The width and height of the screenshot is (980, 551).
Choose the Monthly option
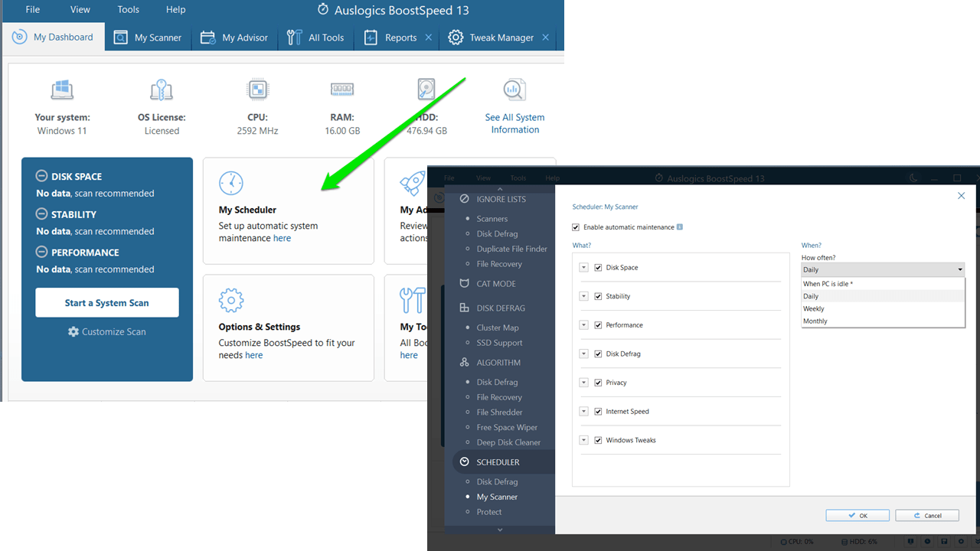883,321
